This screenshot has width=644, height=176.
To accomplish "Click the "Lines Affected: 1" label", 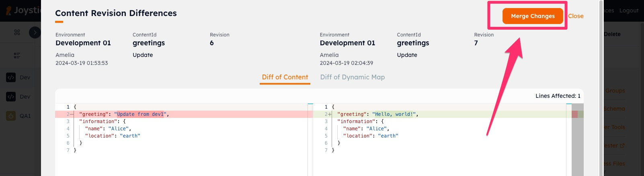I will [x=558, y=96].
